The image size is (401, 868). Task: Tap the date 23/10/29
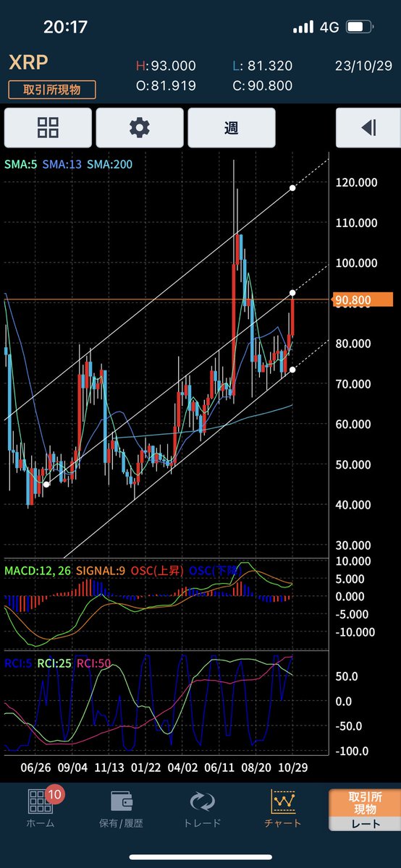364,66
